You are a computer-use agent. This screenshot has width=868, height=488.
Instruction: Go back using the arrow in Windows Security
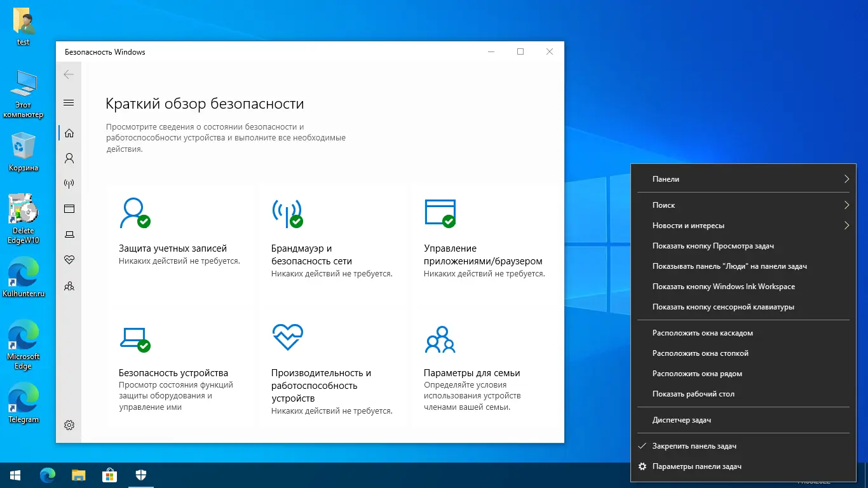69,74
